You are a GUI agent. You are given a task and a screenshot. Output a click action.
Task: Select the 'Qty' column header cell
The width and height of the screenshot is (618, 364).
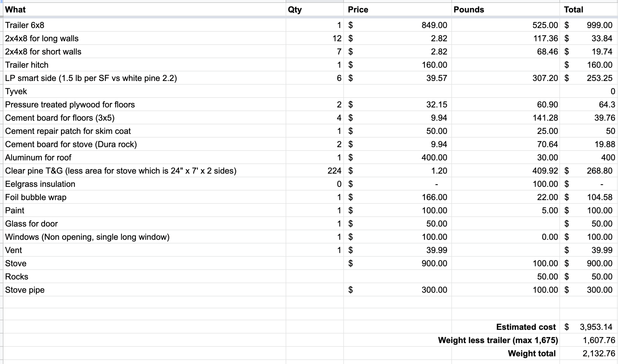pos(315,10)
